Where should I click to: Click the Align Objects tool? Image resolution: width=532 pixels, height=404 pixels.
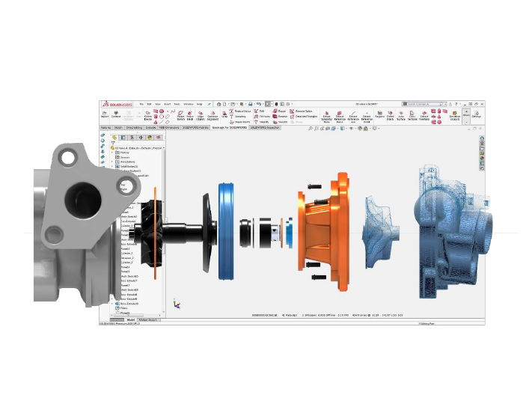[x=201, y=114]
